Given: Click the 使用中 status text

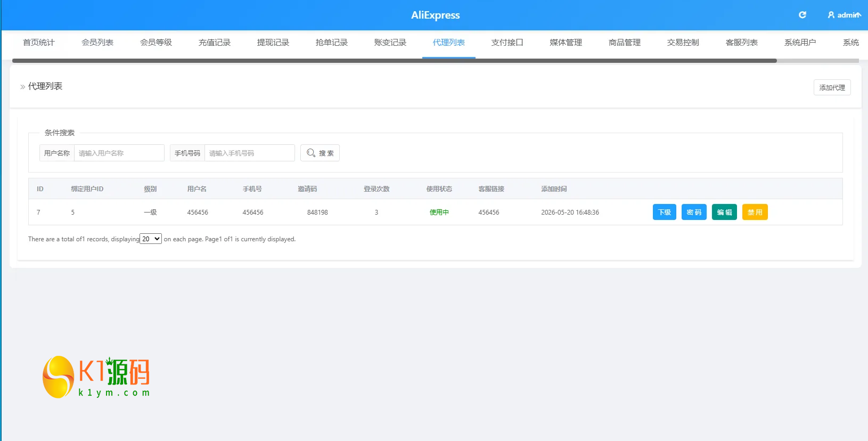Looking at the screenshot, I should pos(439,213).
